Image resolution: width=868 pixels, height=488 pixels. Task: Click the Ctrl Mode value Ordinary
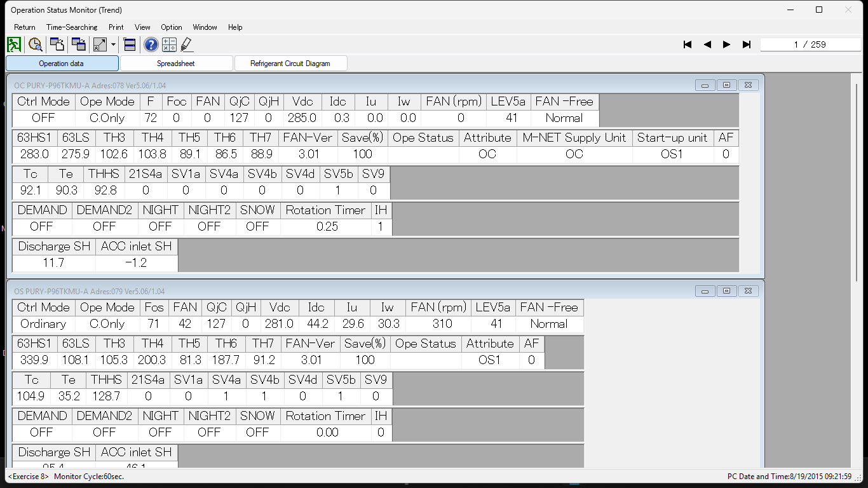(x=43, y=324)
